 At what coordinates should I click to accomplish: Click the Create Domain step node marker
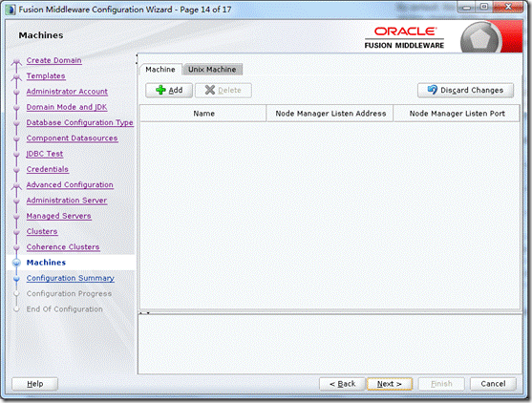(x=16, y=61)
